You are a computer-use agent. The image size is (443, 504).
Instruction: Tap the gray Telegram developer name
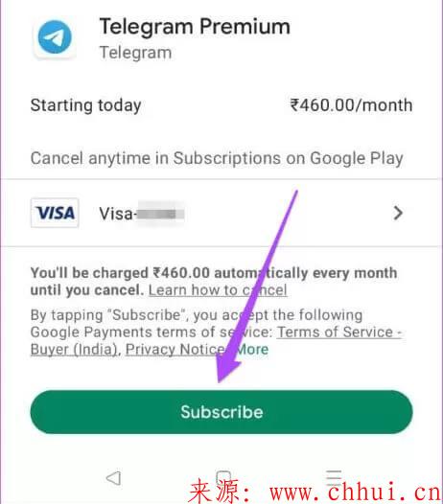tap(135, 53)
